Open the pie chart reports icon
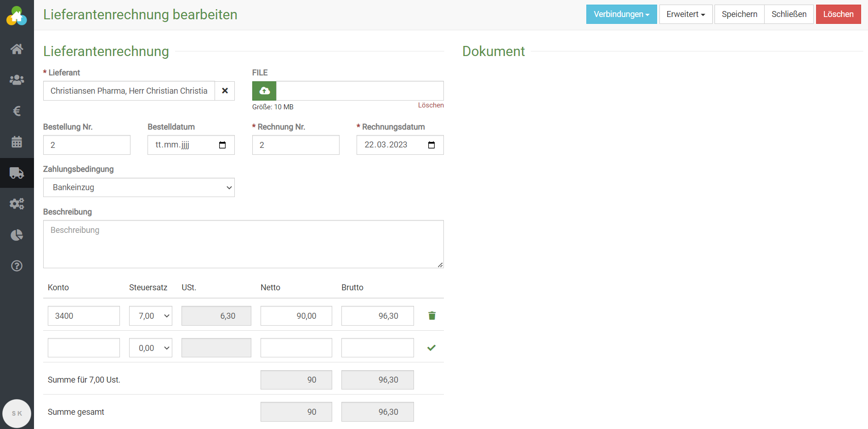Screen dimensions: 868x429 (17, 235)
